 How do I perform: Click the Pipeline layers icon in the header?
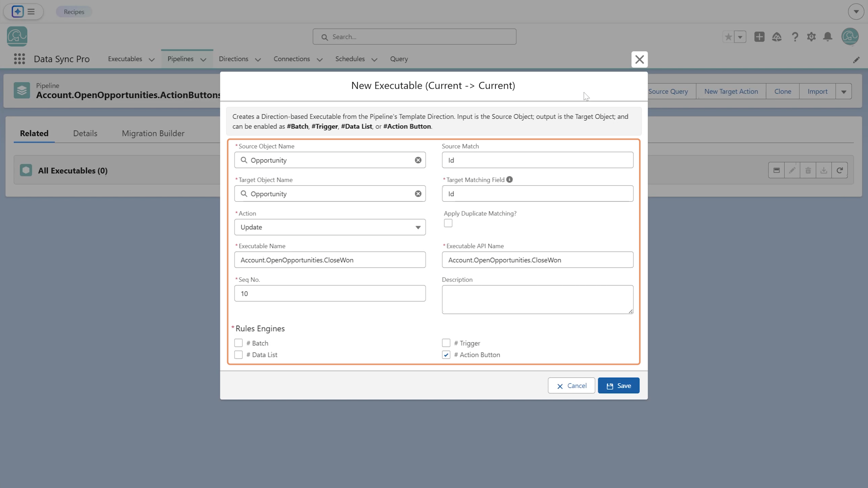click(x=22, y=90)
